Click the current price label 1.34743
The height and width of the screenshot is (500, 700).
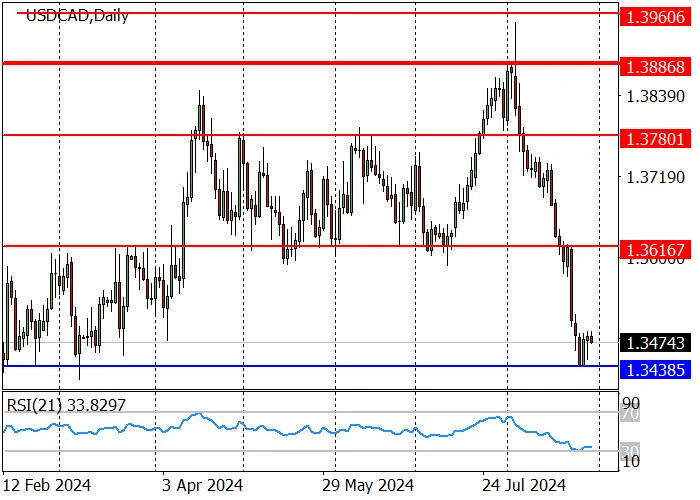[x=655, y=343]
